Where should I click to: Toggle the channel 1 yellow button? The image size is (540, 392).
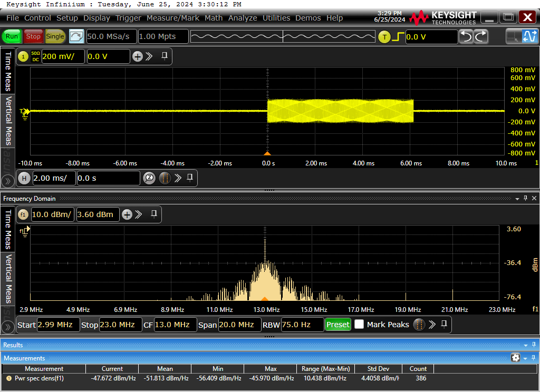tap(23, 56)
